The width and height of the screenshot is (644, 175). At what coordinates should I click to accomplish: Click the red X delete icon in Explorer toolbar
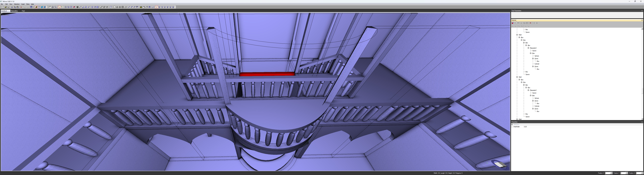click(531, 23)
